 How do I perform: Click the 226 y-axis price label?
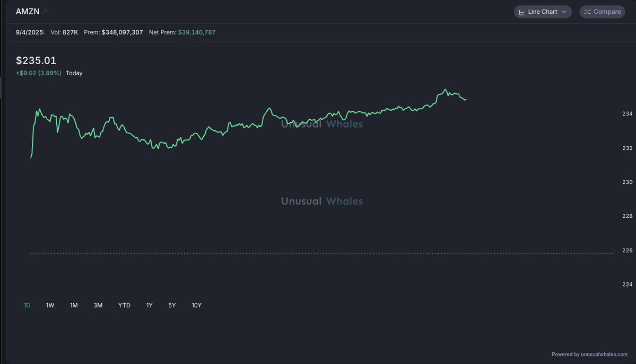(627, 251)
